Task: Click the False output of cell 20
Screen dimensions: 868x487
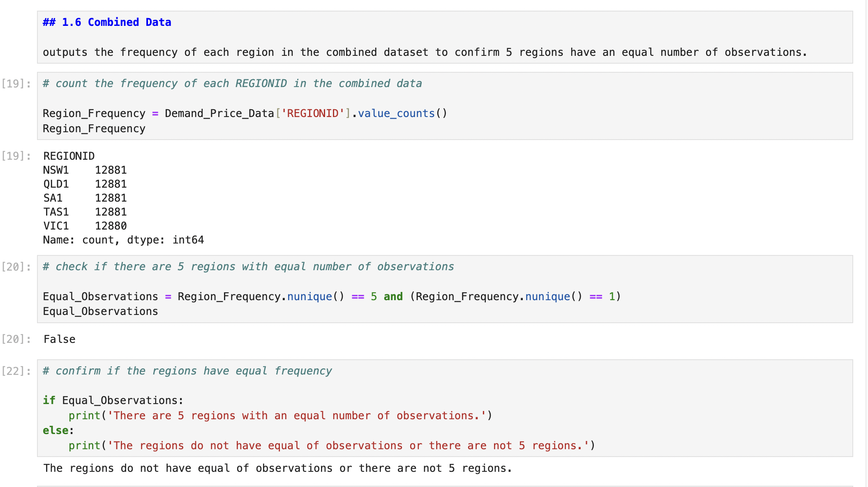Action: (60, 340)
